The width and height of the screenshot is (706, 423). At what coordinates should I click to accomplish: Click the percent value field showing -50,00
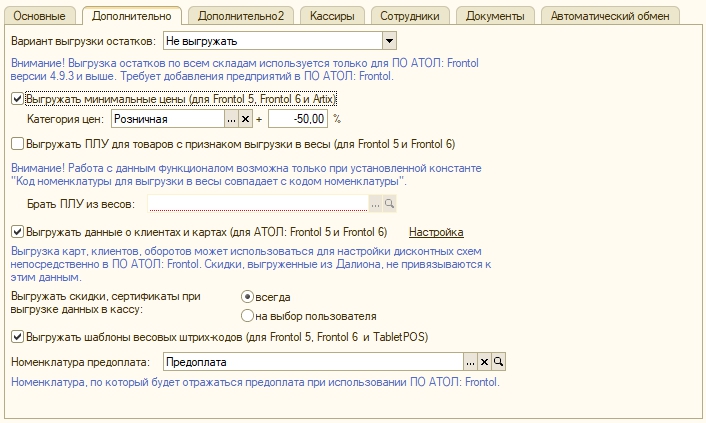tap(297, 119)
